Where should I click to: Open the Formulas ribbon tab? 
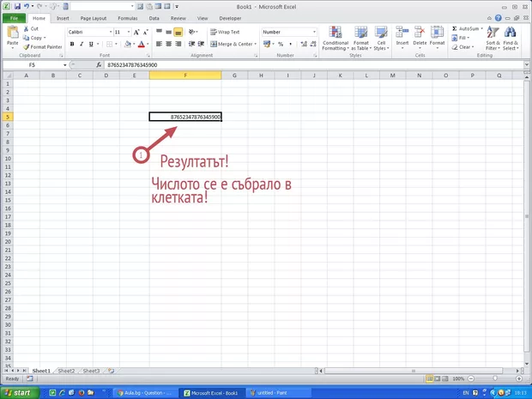click(x=127, y=17)
